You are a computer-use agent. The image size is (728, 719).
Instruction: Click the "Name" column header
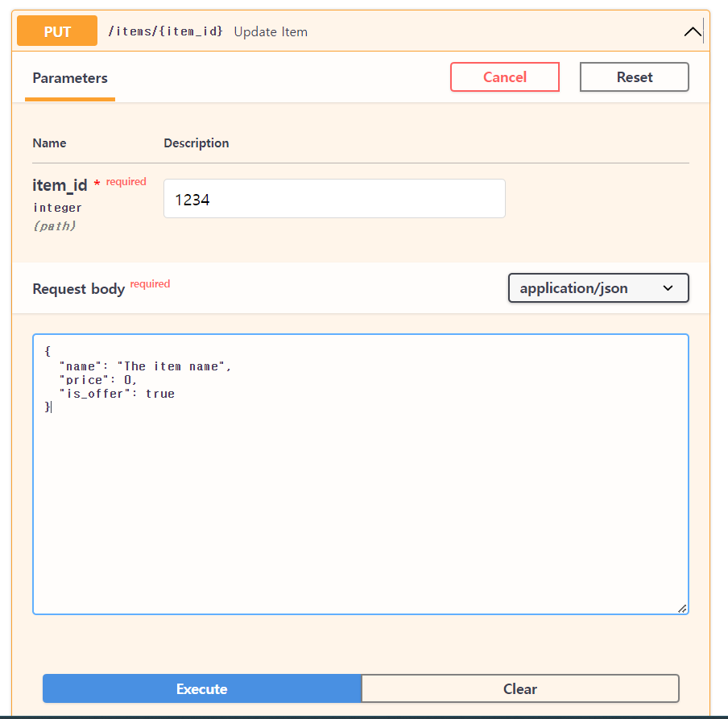coord(49,143)
